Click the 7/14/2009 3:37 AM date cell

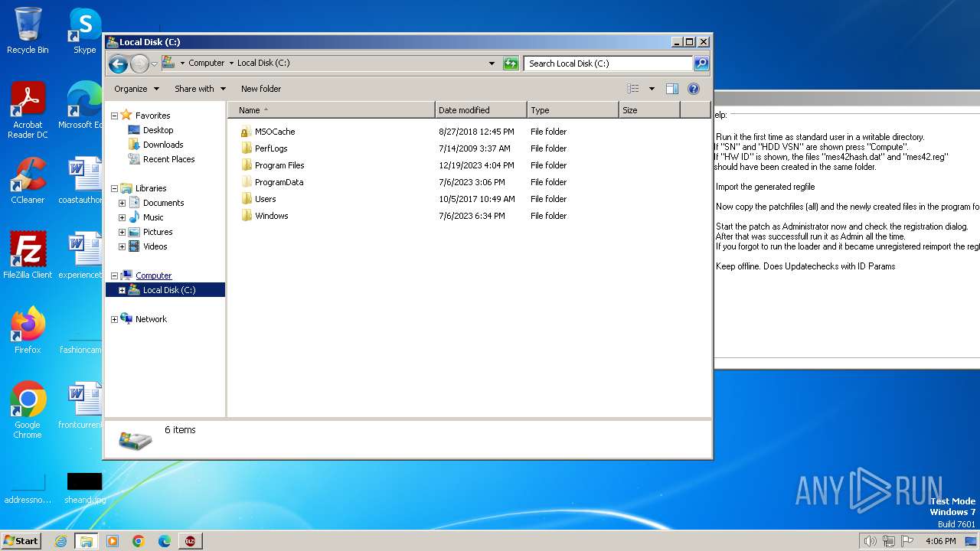tap(475, 148)
